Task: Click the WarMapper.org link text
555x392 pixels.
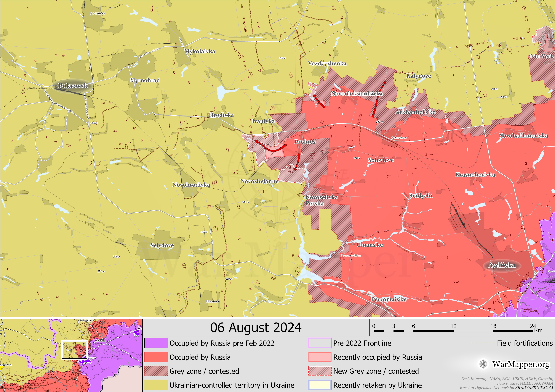Action: [x=521, y=364]
